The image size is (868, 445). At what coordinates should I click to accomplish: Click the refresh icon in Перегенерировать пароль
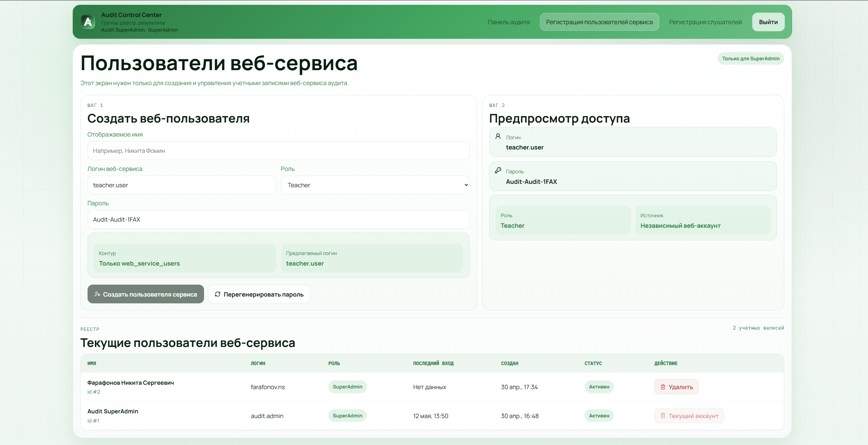point(218,294)
